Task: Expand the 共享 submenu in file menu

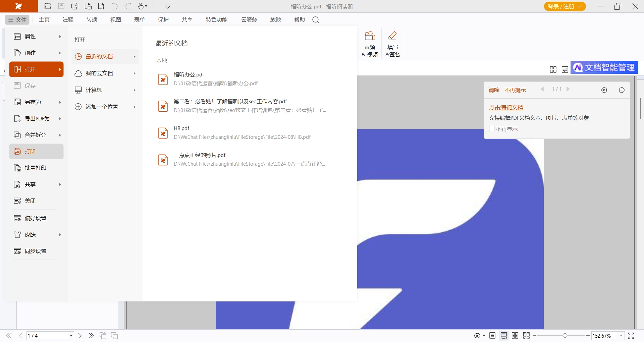Action: (x=37, y=184)
